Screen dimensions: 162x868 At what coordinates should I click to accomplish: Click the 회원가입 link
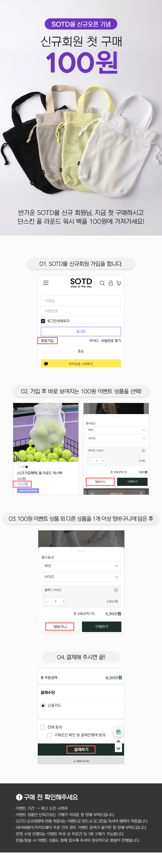[x=47, y=341]
